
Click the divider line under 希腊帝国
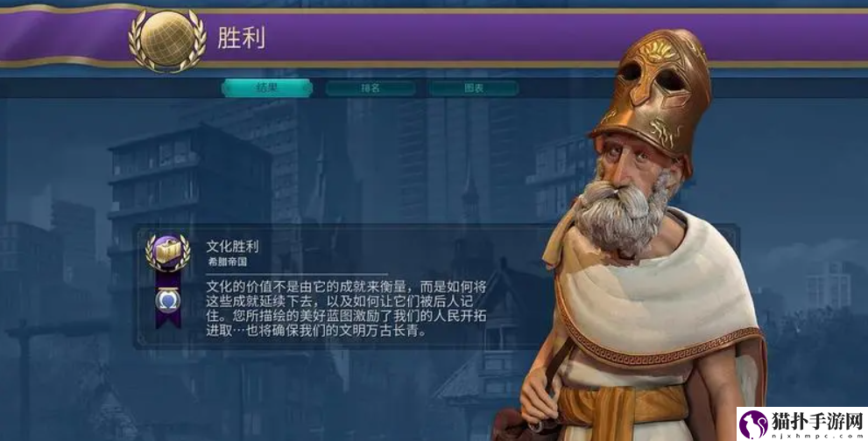297,274
